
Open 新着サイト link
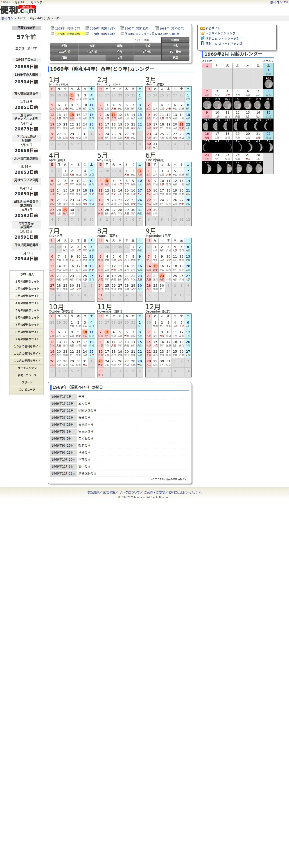point(213,28)
